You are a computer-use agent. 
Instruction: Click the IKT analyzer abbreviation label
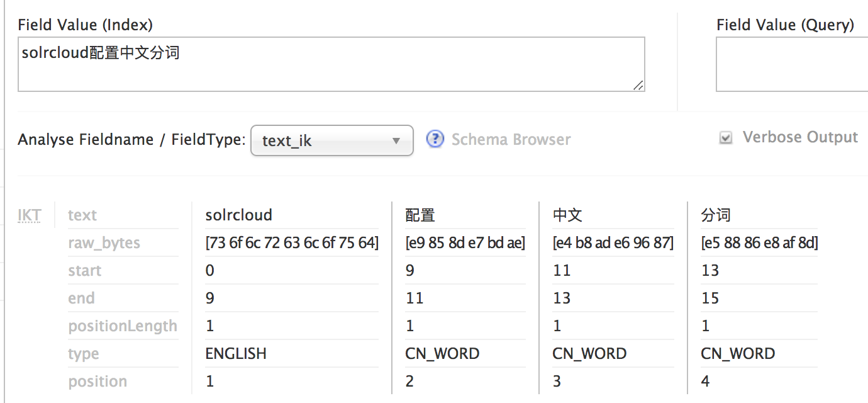[x=30, y=215]
